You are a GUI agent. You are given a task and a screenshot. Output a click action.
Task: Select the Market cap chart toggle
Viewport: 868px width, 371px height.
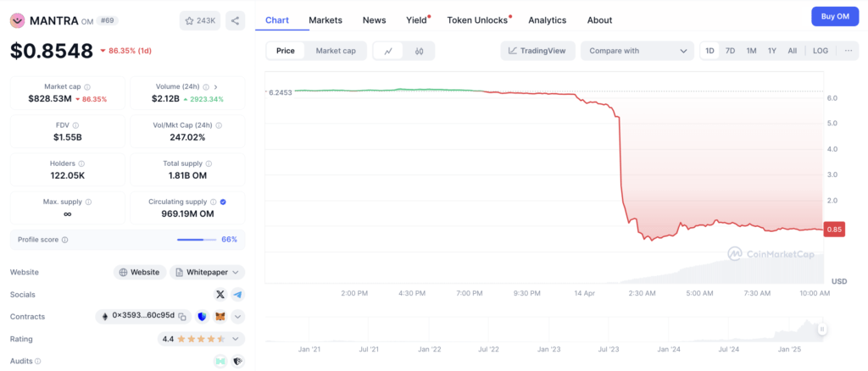tap(336, 51)
